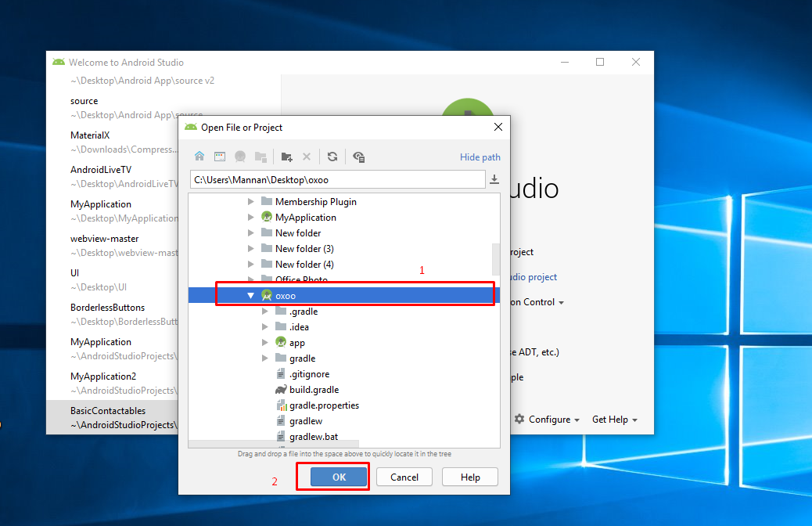Expand the New folder (4) node
Image resolution: width=812 pixels, height=526 pixels.
250,264
